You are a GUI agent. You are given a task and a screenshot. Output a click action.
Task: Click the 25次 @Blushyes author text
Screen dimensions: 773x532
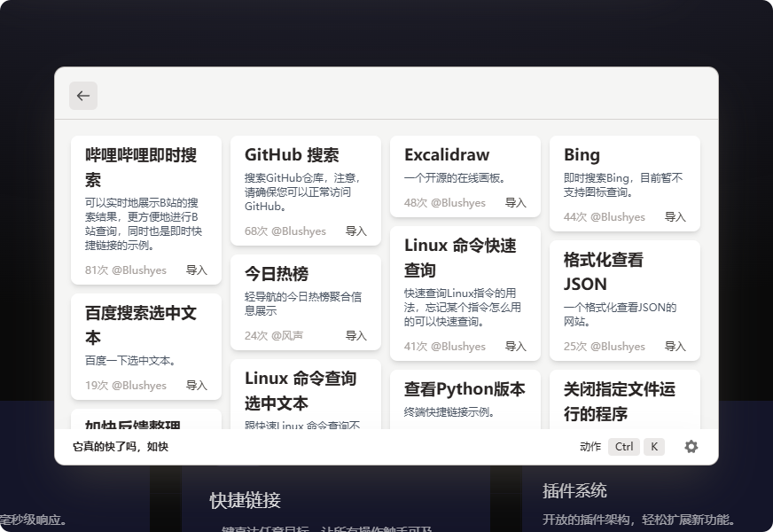click(x=605, y=347)
